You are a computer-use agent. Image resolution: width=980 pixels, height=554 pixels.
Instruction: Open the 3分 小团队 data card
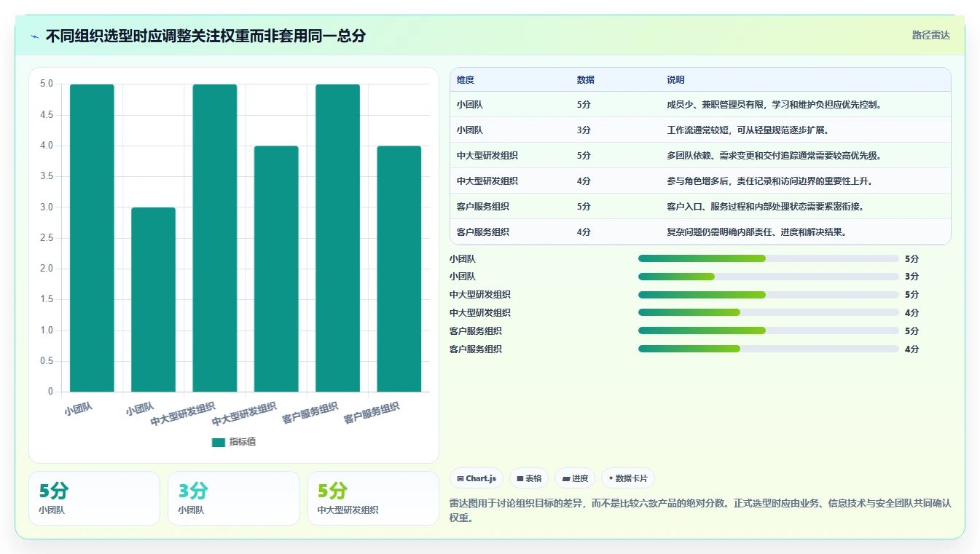[x=234, y=498]
